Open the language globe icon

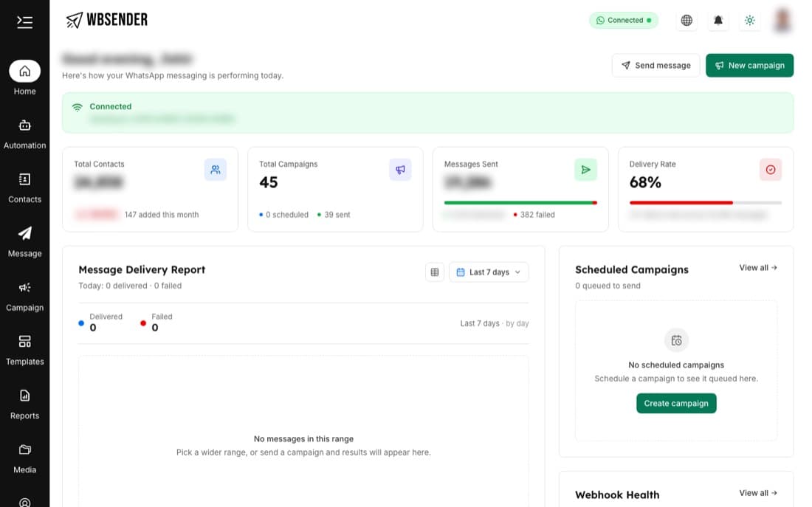[x=687, y=20]
